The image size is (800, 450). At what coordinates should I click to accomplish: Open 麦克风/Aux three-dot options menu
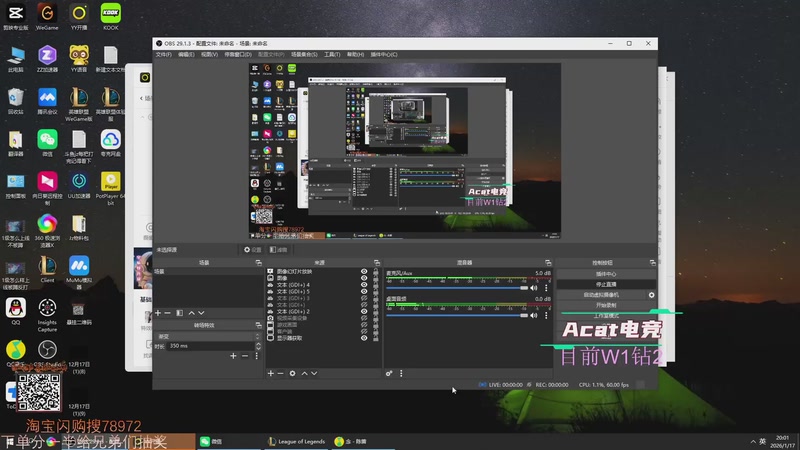(x=546, y=288)
